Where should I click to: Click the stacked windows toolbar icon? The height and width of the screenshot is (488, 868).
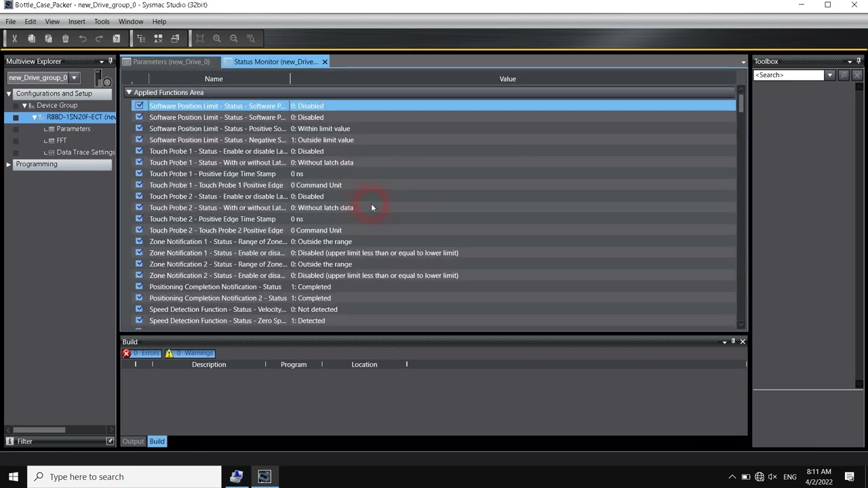(175, 39)
